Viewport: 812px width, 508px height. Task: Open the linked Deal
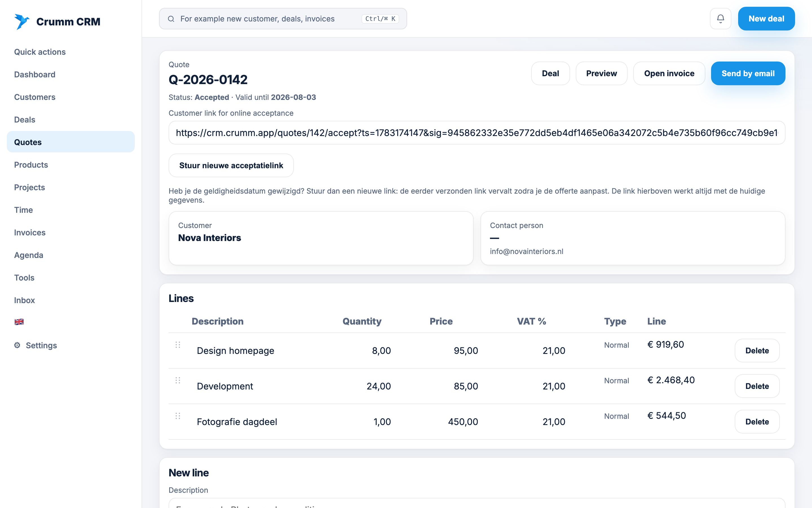point(550,73)
